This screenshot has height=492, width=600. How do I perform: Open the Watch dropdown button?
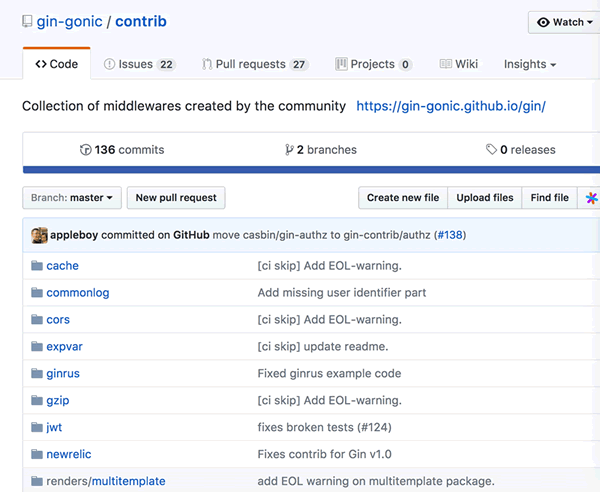pyautogui.click(x=566, y=22)
